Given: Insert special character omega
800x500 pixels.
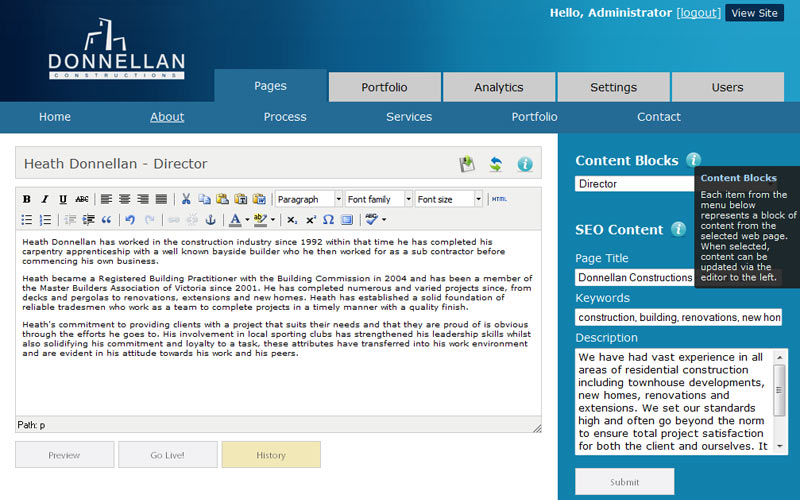Looking at the screenshot, I should pos(329,220).
